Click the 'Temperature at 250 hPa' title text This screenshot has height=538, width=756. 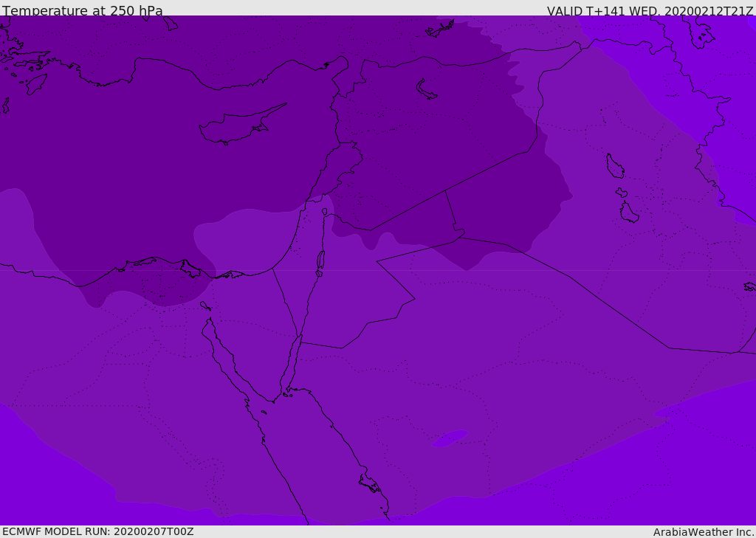tap(83, 10)
